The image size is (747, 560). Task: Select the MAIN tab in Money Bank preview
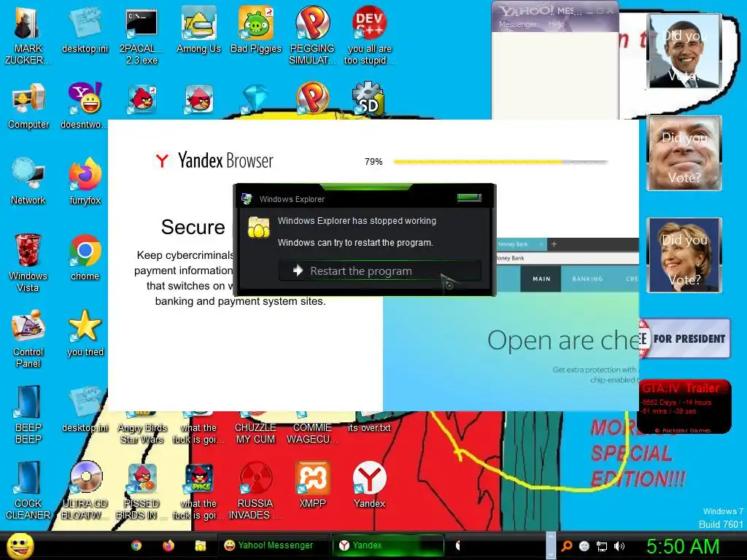(541, 279)
